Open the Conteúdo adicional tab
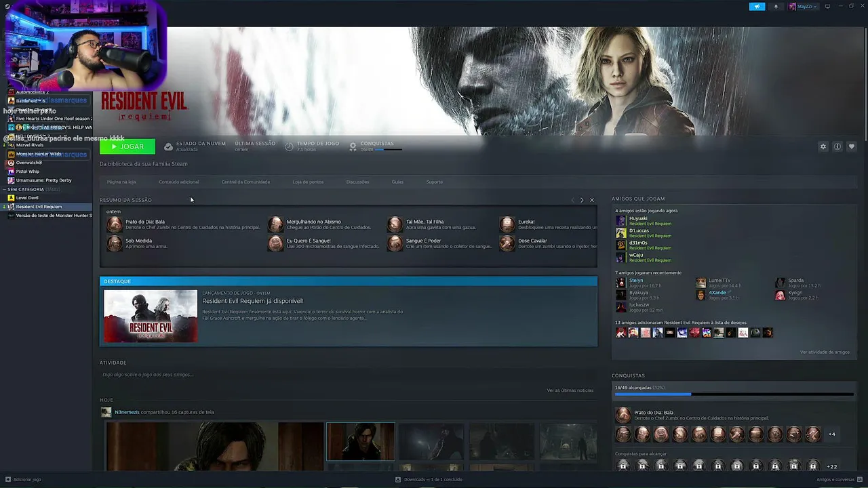The image size is (868, 488). tap(179, 182)
